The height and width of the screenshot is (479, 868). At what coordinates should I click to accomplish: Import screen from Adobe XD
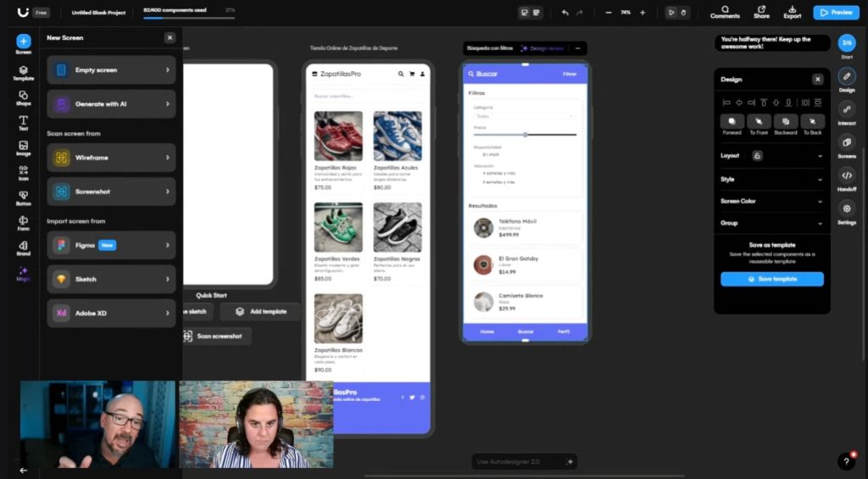(111, 313)
